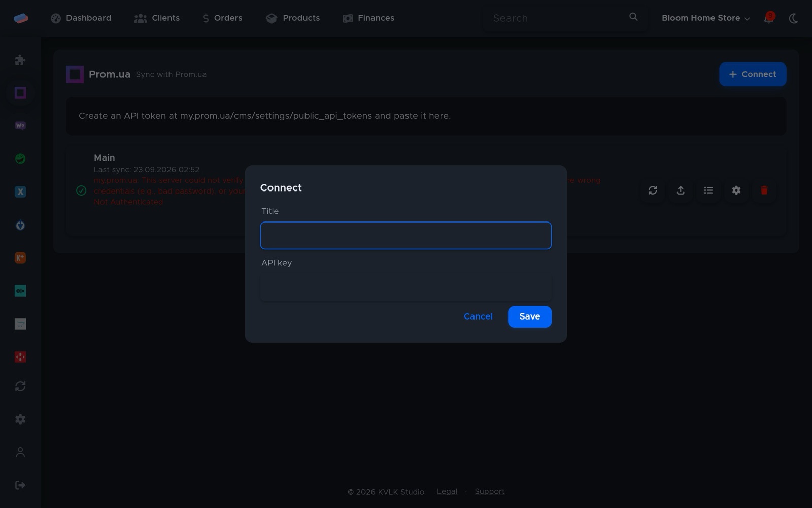Open the orange K+ sidebar integration

20,258
